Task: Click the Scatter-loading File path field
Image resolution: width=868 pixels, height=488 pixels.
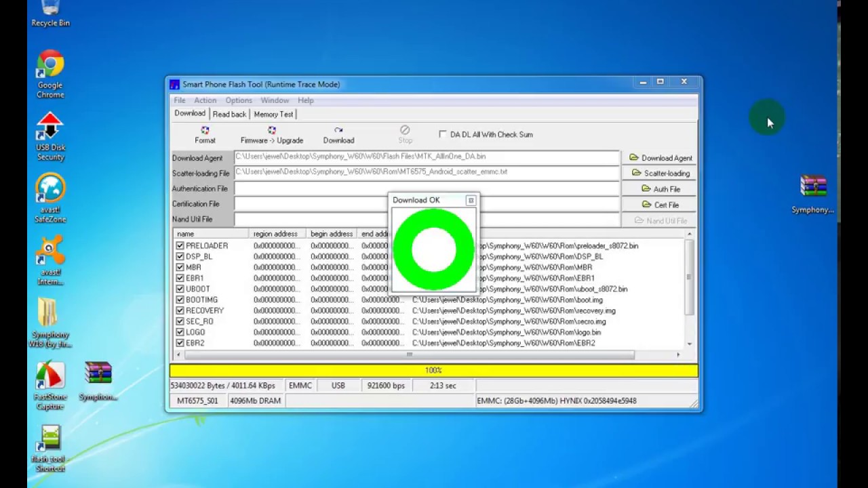Action: tap(427, 173)
